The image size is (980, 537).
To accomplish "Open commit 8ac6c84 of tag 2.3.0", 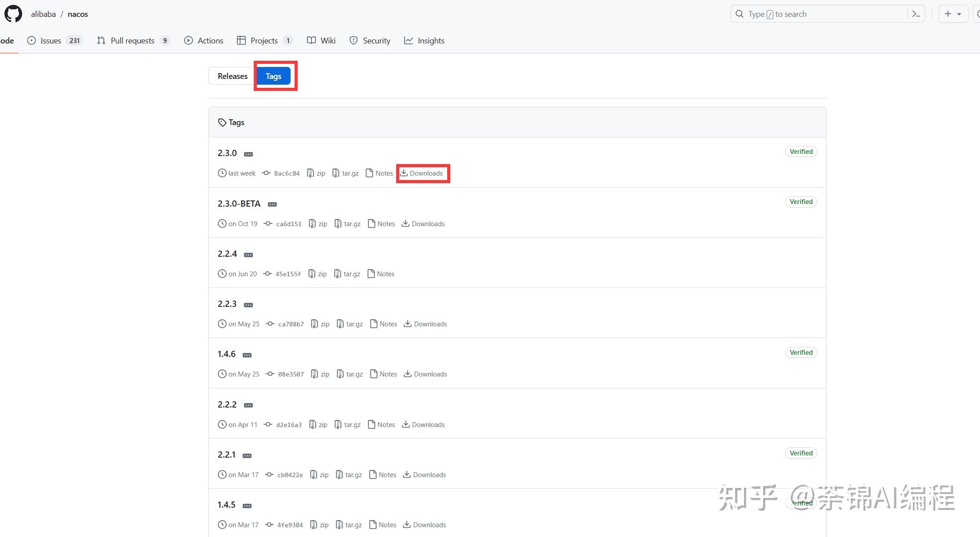I will click(286, 173).
